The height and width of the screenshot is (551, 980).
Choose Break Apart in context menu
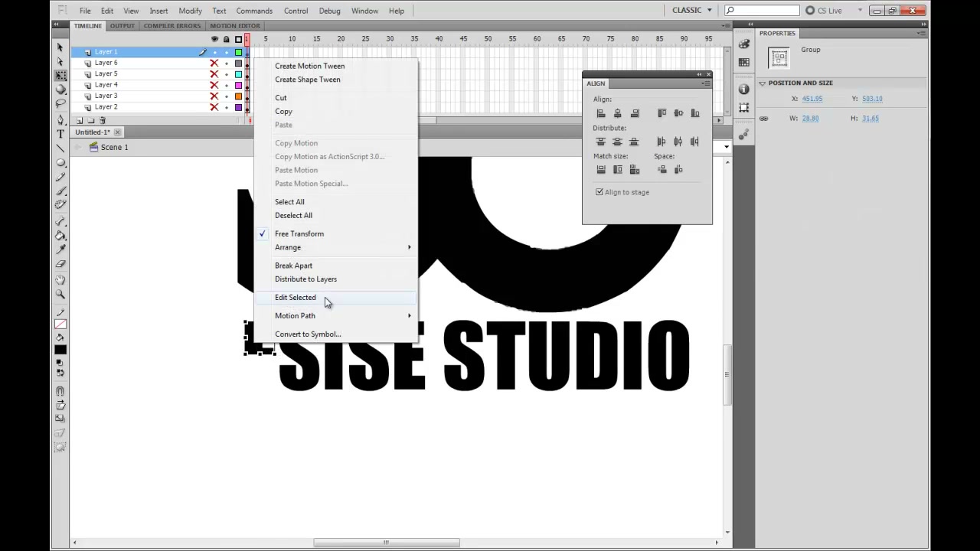pyautogui.click(x=337, y=266)
